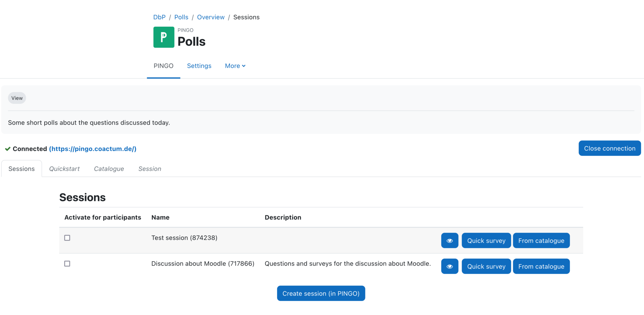Image resolution: width=644 pixels, height=315 pixels.
Task: Click the Moodle discussion description text
Action: click(348, 263)
